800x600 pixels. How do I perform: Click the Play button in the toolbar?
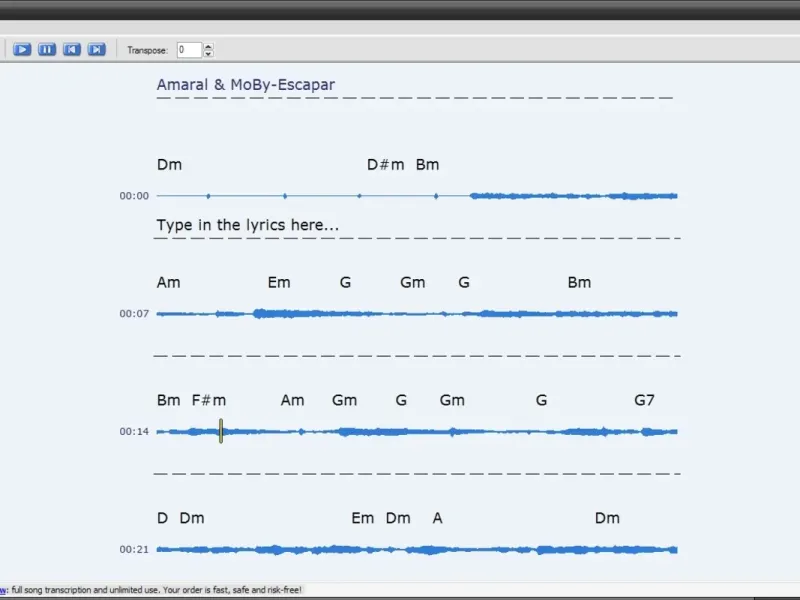click(x=22, y=49)
